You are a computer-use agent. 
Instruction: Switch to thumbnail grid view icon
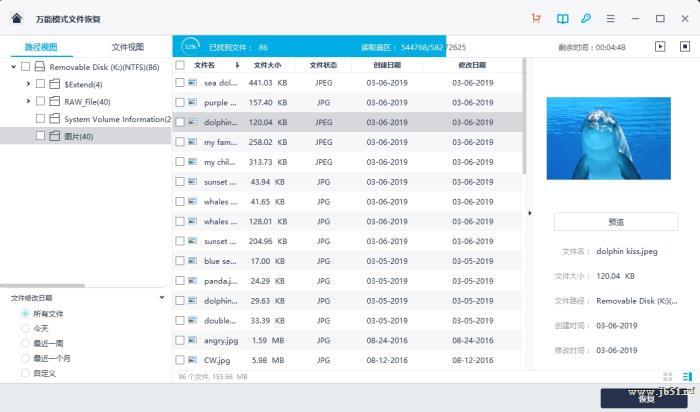[x=667, y=377]
